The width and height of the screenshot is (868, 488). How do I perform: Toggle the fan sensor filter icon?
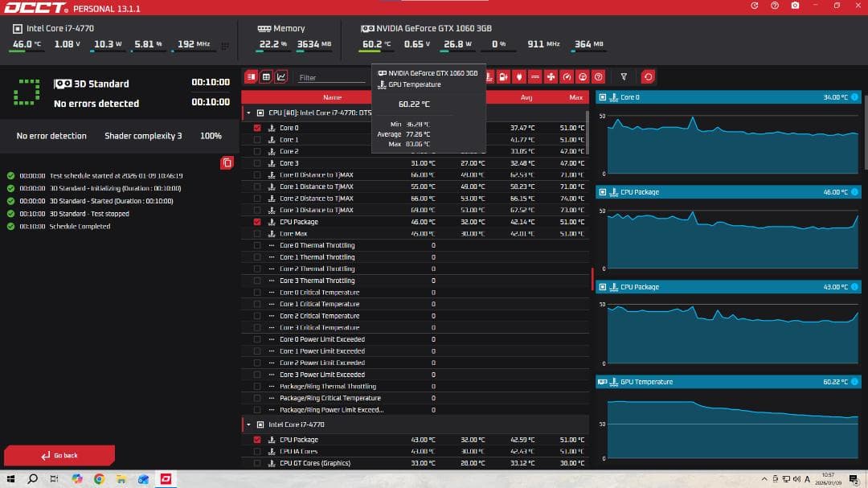[551, 77]
